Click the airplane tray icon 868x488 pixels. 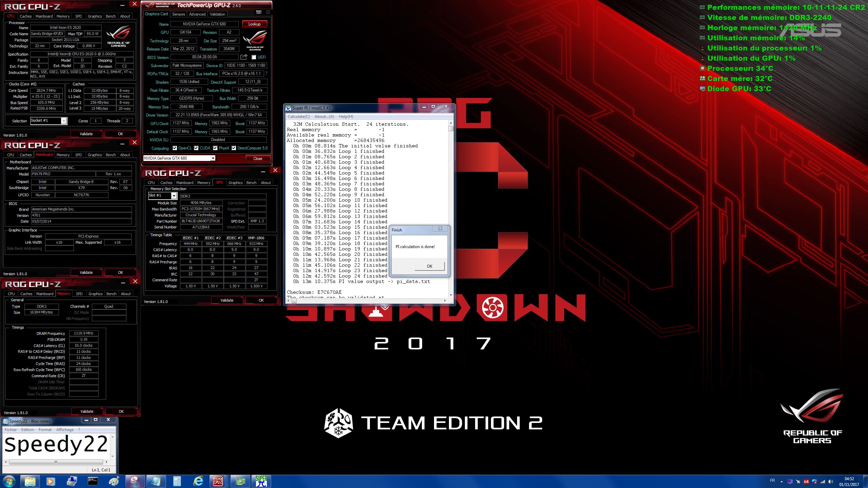click(798, 482)
